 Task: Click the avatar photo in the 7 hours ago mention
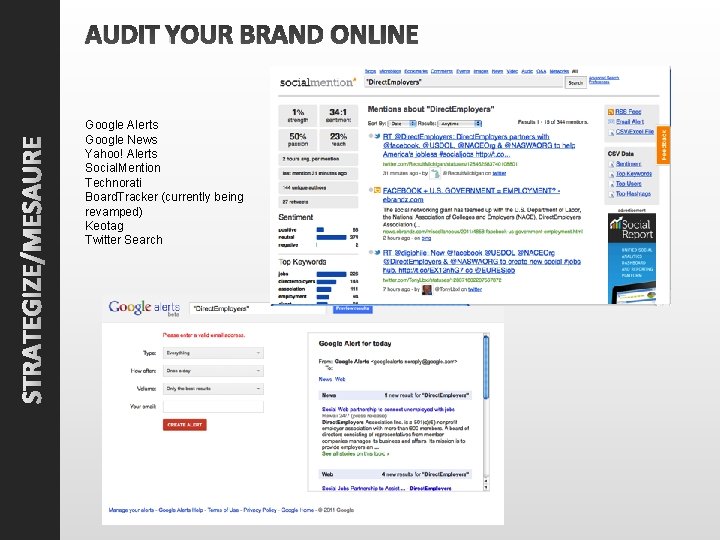[427, 289]
